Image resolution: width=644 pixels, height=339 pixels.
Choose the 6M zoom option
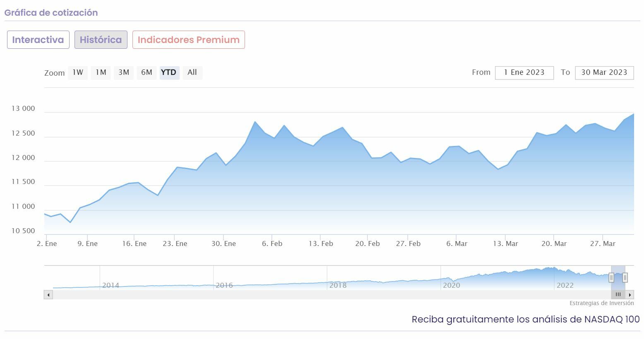147,72
